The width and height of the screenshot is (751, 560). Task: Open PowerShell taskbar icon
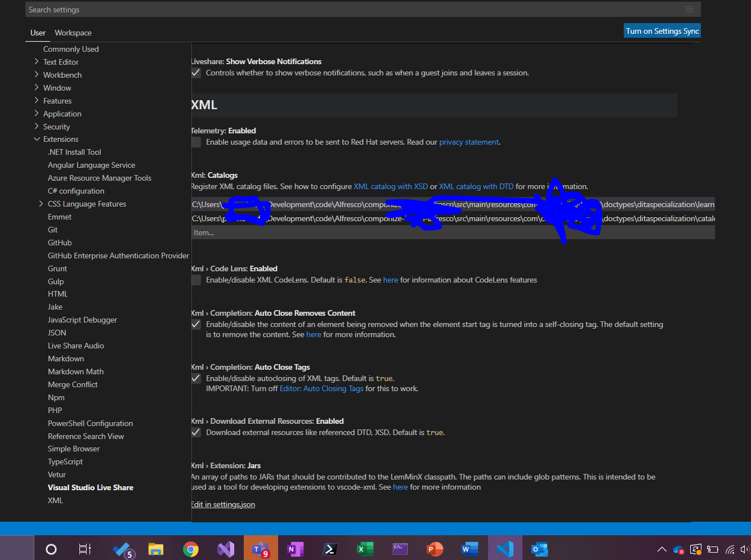pyautogui.click(x=330, y=549)
